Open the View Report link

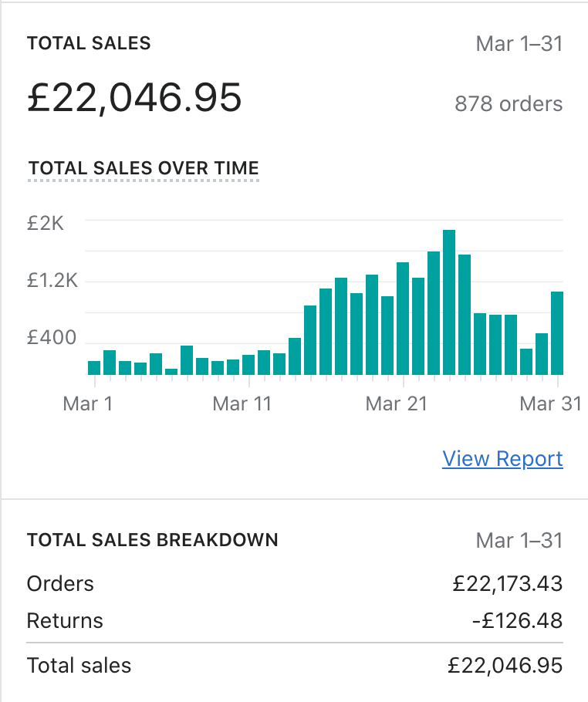(x=502, y=459)
